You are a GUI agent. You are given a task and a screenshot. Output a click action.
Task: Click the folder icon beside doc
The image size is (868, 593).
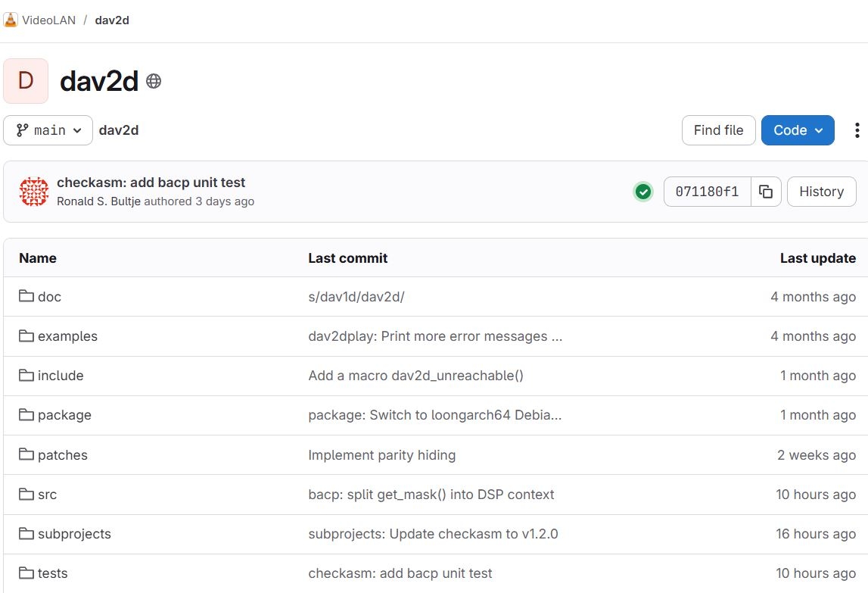(x=26, y=296)
